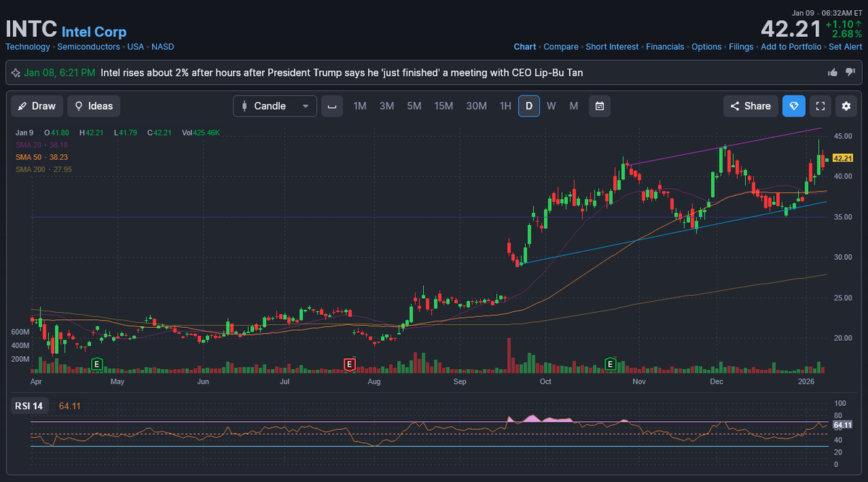Image resolution: width=868 pixels, height=482 pixels.
Task: Click the 42.21 price tag on axis
Action: point(843,158)
